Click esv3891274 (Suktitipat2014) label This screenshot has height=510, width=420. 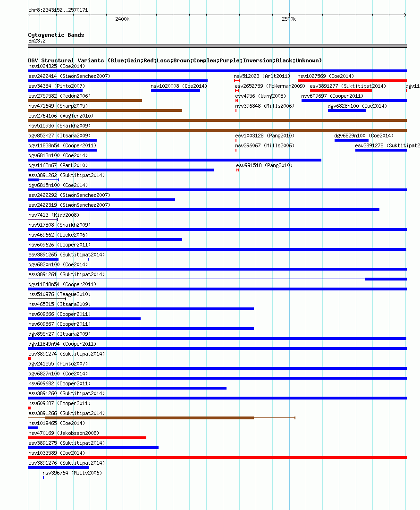click(67, 354)
